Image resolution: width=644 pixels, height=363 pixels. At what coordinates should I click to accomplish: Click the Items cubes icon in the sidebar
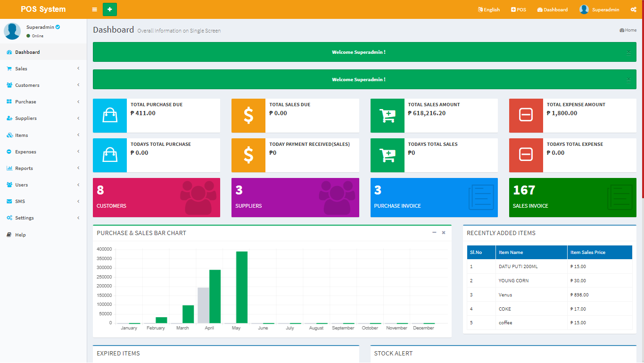(x=9, y=135)
